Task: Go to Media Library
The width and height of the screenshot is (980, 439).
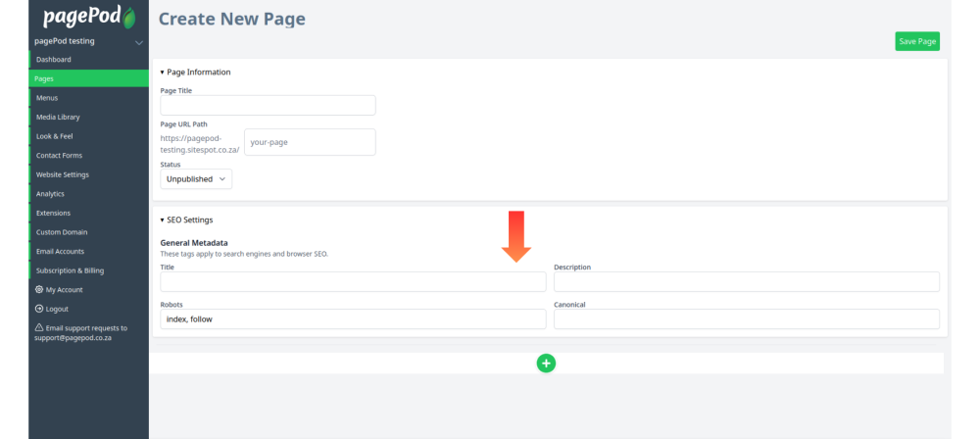Action: pos(89,117)
